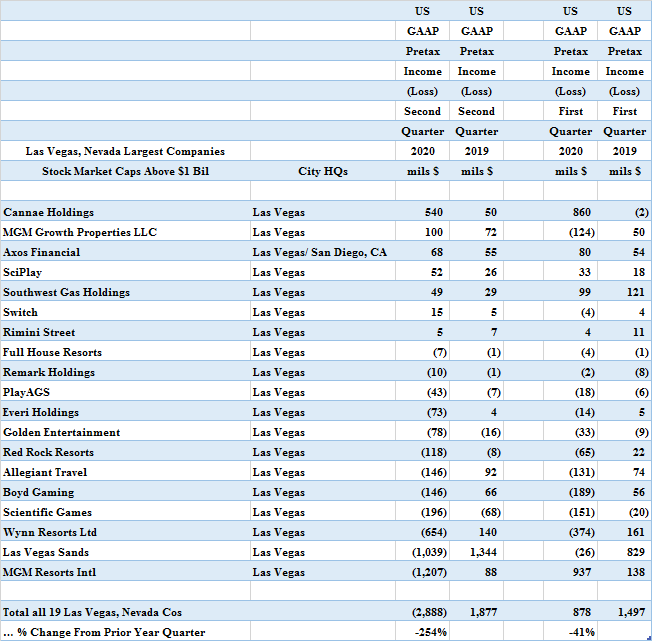Click the -254% change value
The width and height of the screenshot is (652, 641).
coord(430,632)
